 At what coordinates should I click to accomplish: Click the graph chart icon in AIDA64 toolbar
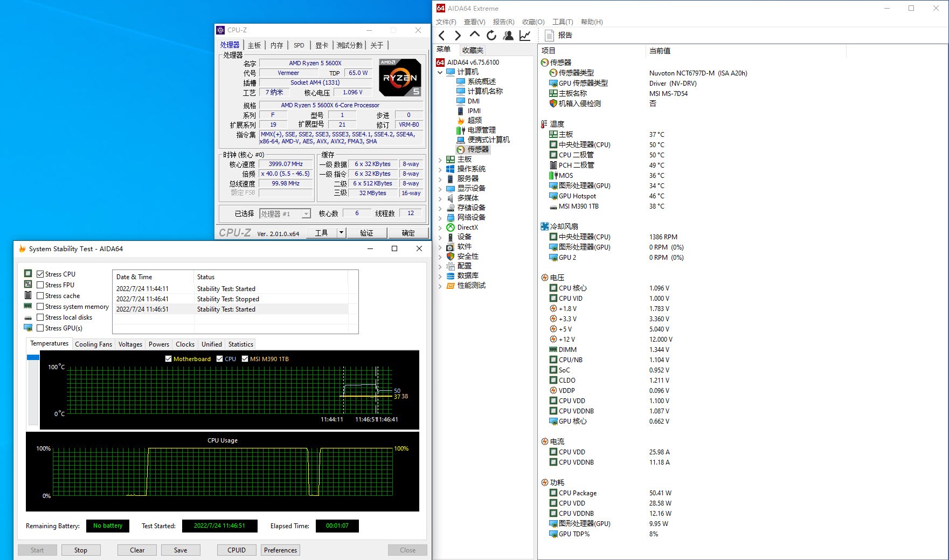point(524,36)
